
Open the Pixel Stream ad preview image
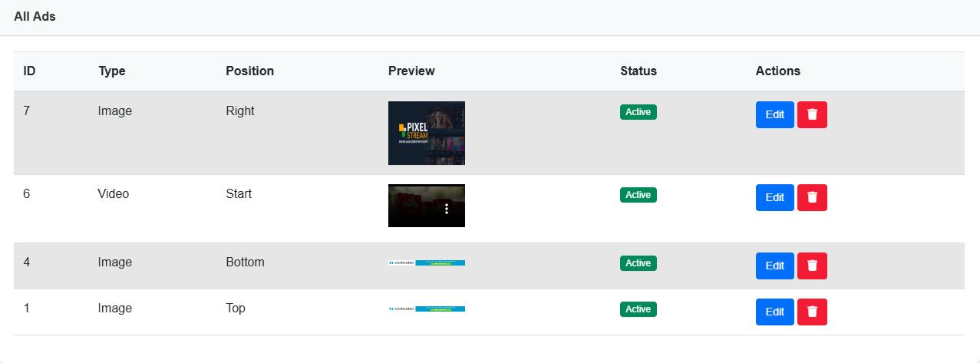[x=426, y=133]
